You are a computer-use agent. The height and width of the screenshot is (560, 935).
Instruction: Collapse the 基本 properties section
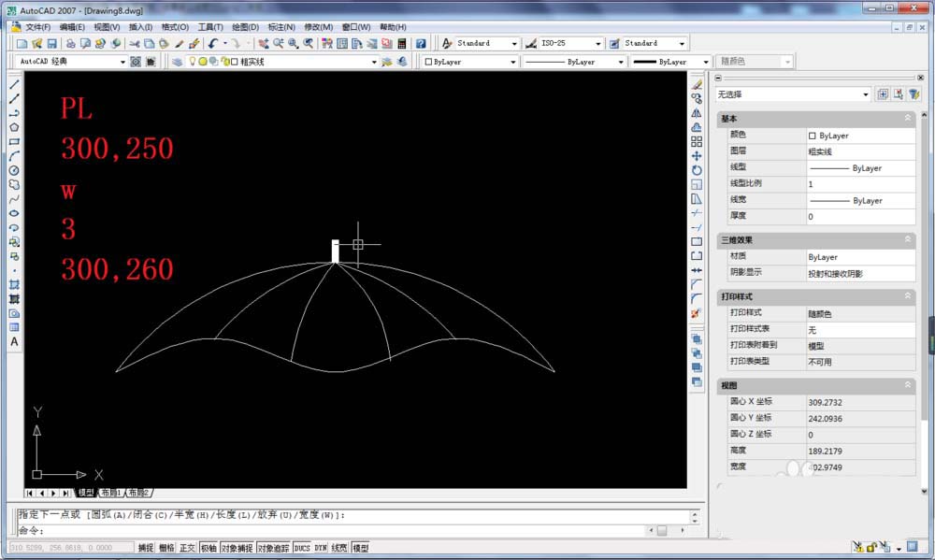click(907, 119)
